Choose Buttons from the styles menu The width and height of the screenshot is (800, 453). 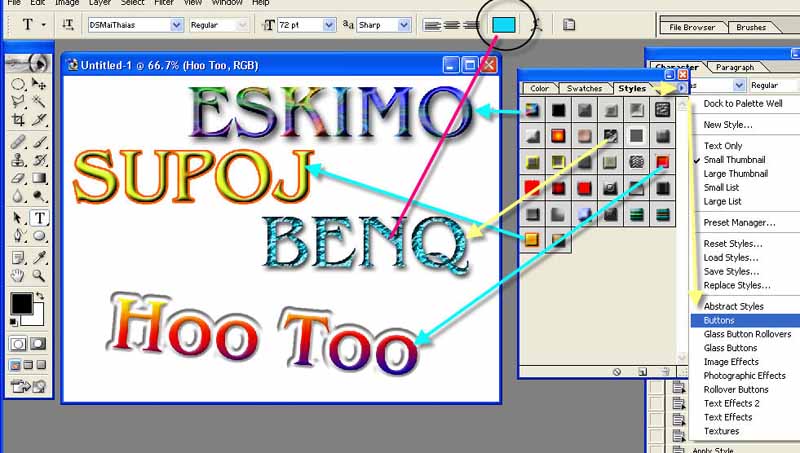click(745, 320)
